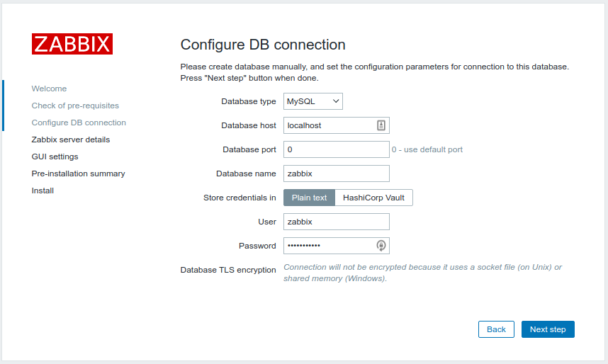Select GUI settings in sidebar

point(55,157)
